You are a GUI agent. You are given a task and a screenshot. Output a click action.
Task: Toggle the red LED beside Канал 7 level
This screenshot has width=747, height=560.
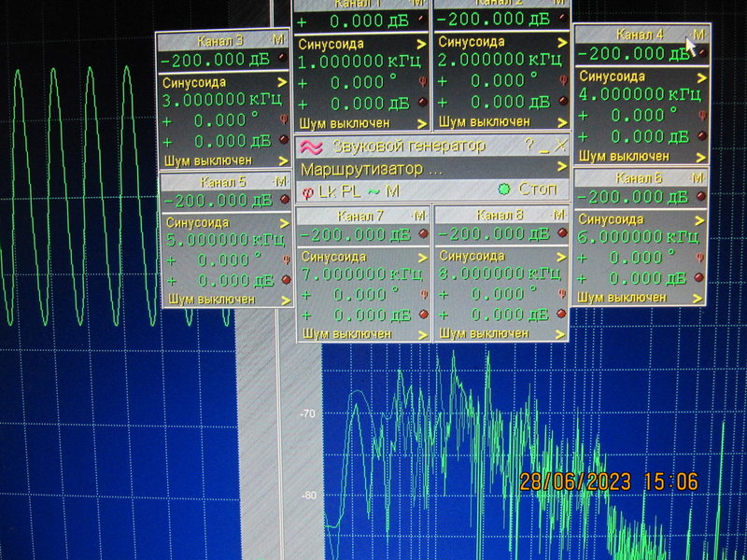(x=423, y=233)
